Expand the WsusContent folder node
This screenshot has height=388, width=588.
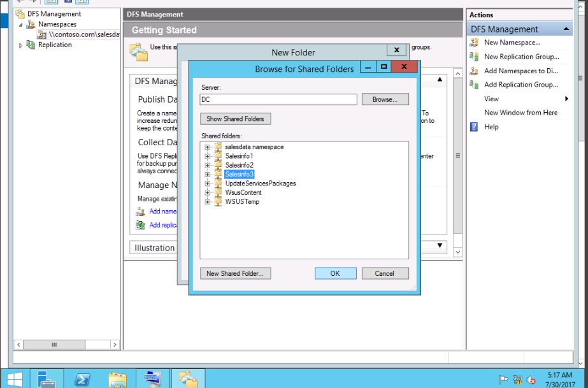coord(207,193)
